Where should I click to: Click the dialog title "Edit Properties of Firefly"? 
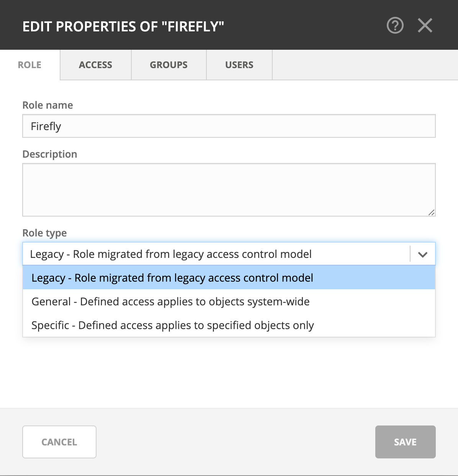(123, 26)
